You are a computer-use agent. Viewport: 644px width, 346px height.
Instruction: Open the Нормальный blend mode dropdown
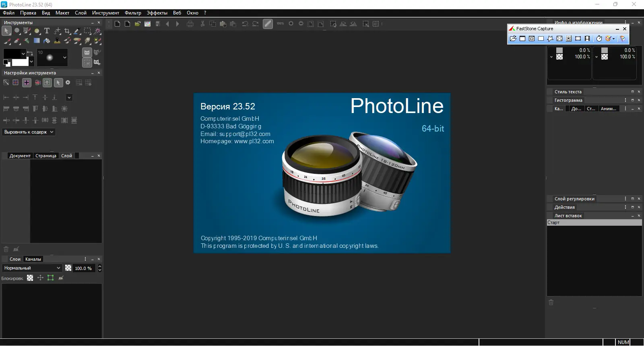coord(32,268)
